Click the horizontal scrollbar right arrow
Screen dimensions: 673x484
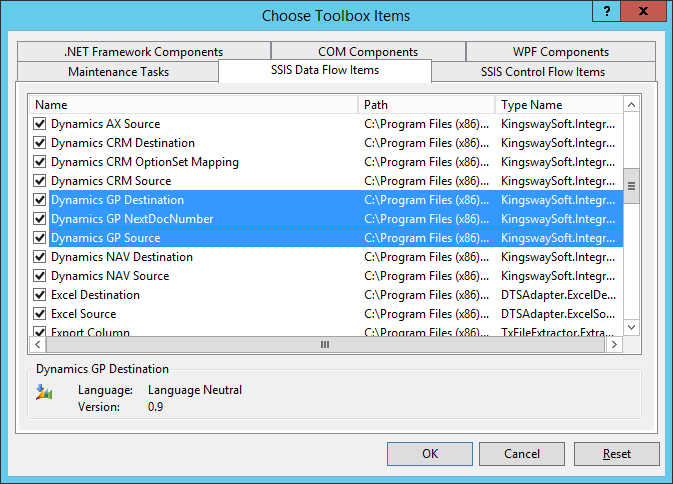614,345
